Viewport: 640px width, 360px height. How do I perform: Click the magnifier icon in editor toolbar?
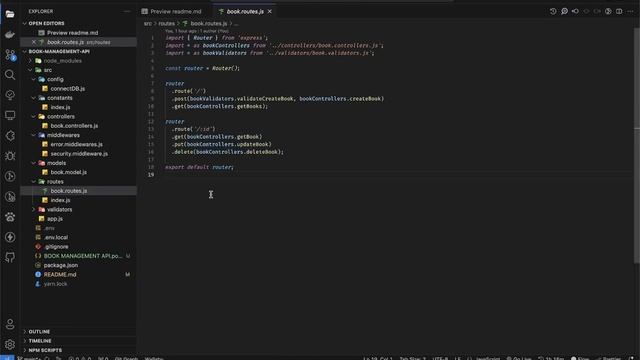tap(564, 11)
